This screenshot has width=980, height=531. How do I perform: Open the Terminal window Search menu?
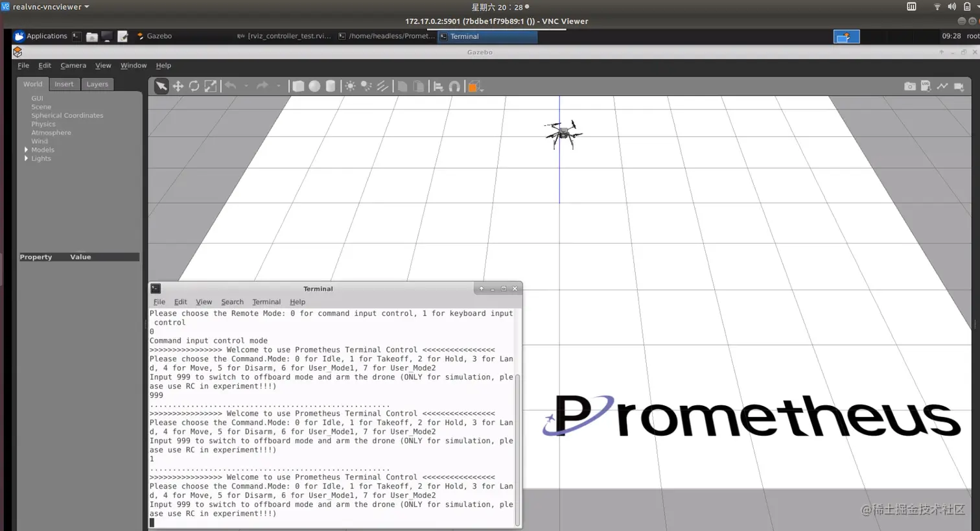point(232,302)
